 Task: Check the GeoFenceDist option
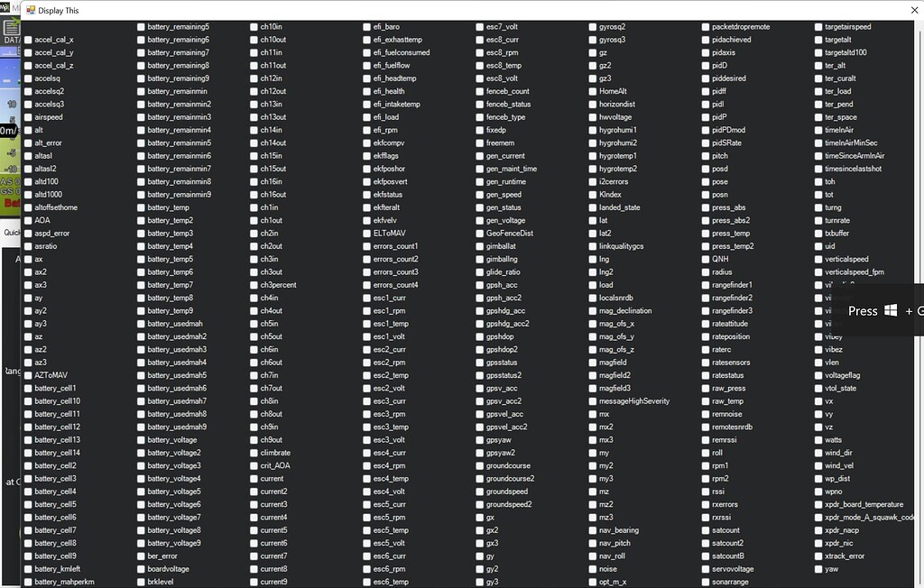click(480, 234)
